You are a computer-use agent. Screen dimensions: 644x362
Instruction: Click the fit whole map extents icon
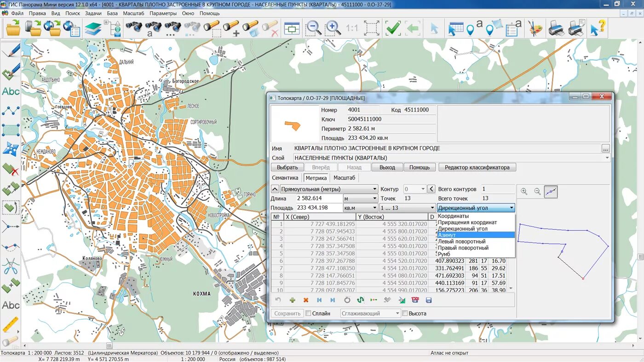click(372, 28)
